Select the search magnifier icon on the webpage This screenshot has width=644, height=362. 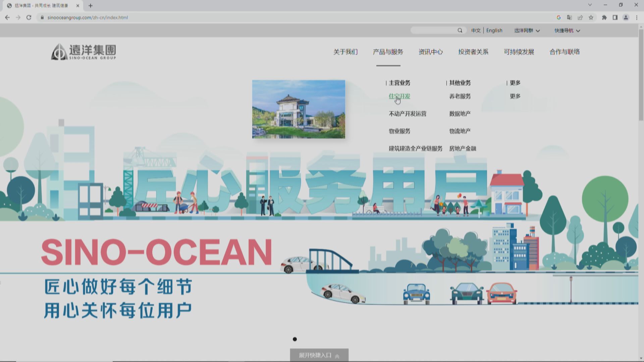(x=460, y=30)
